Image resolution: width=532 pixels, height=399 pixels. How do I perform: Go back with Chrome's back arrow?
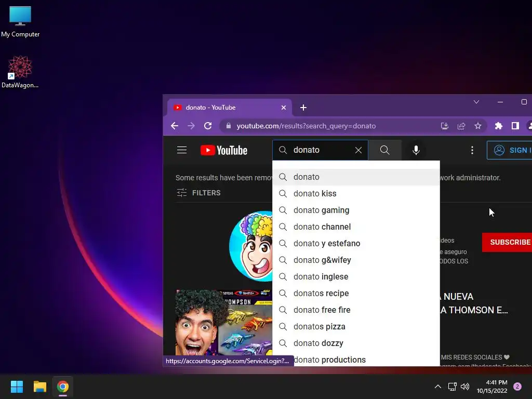click(x=175, y=126)
